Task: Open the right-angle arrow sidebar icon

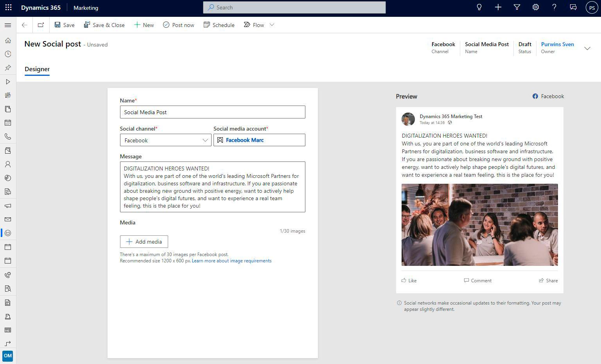Action: pos(8,344)
